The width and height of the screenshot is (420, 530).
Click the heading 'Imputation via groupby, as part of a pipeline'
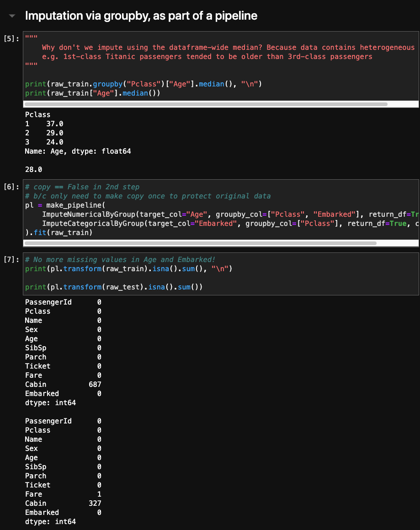point(141,16)
